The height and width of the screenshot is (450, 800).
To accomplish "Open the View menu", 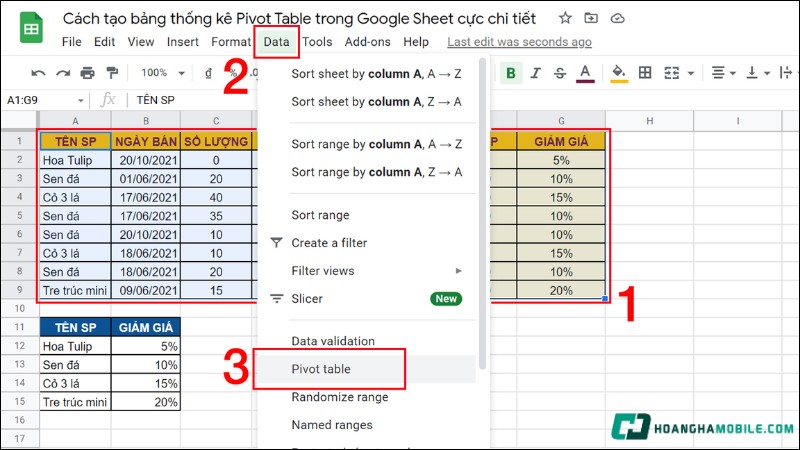I will coord(141,42).
